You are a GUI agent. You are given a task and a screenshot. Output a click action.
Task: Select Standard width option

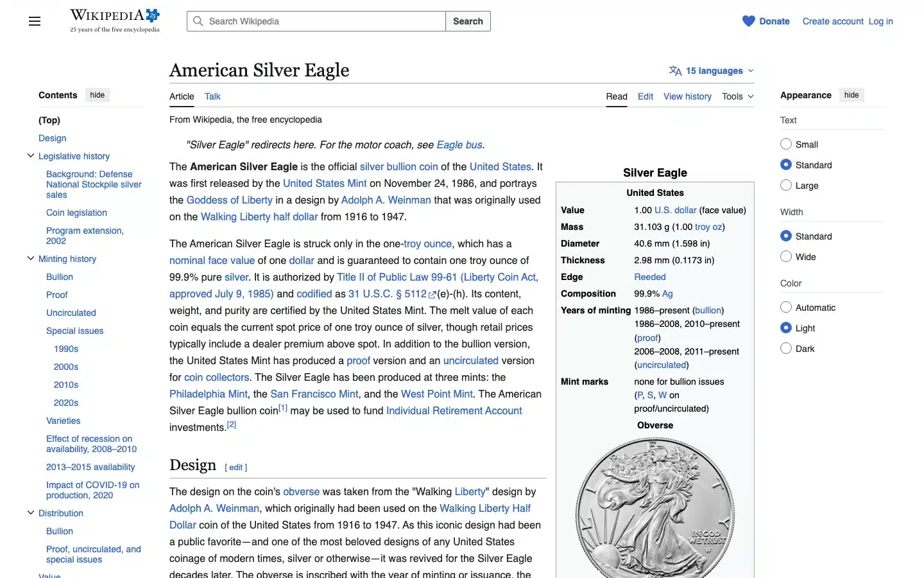[x=786, y=236]
